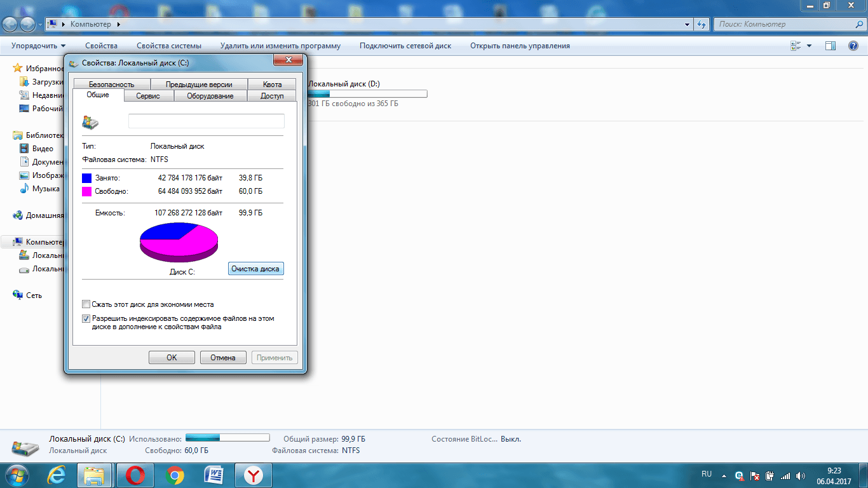The height and width of the screenshot is (488, 868).
Task: Click the volume speaker tray icon
Action: pyautogui.click(x=801, y=475)
